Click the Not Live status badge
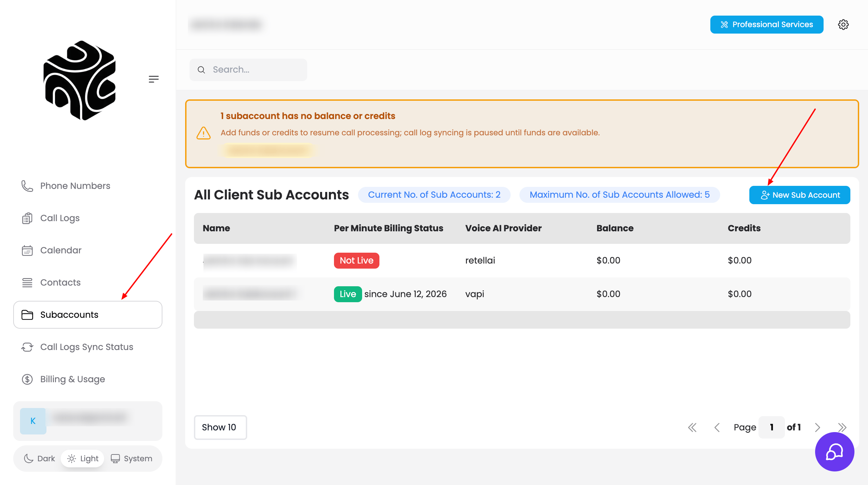Screen dimensions: 868x485 click(x=356, y=260)
